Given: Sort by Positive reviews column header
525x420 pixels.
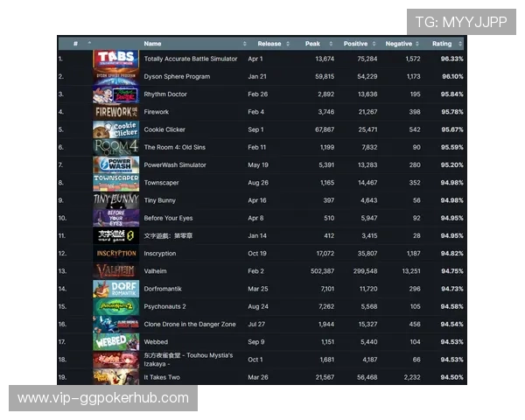Looking at the screenshot, I should click(355, 44).
